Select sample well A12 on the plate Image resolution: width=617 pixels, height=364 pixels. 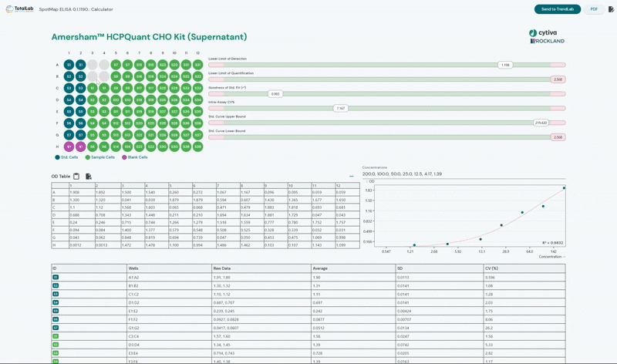coord(198,65)
